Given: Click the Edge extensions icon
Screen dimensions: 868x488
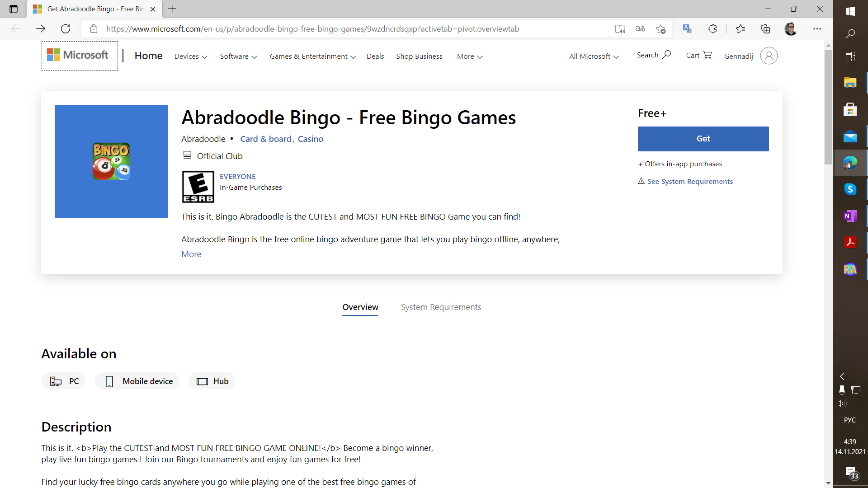Looking at the screenshot, I should click(712, 28).
